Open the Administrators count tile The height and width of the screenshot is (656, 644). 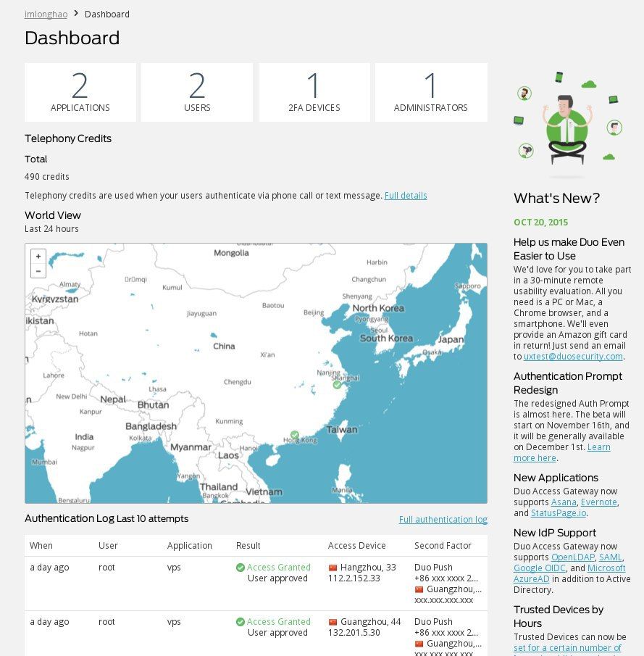coord(430,92)
